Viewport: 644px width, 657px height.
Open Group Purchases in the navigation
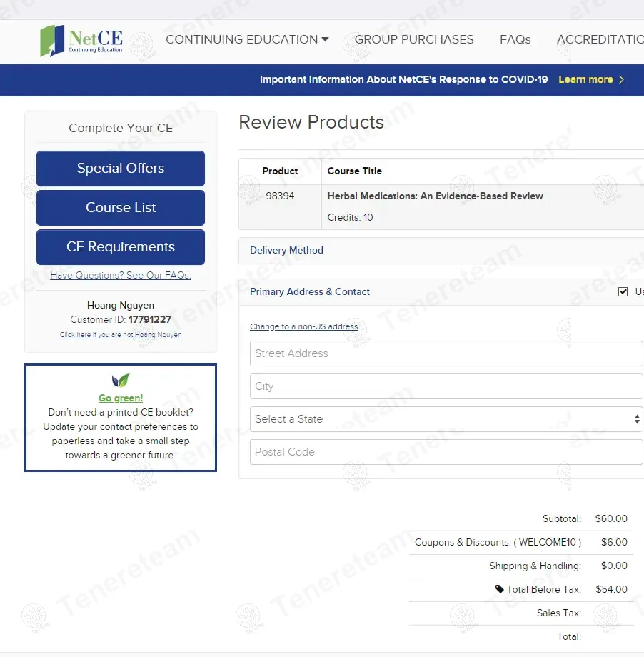[414, 39]
